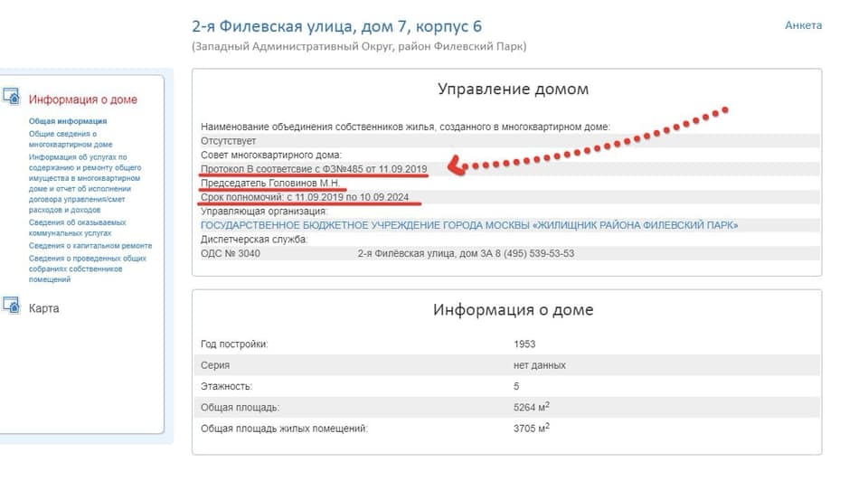The image size is (868, 481).
Task: Click the address heading 2-я Филевская улица, дом 7
Action: [x=336, y=26]
